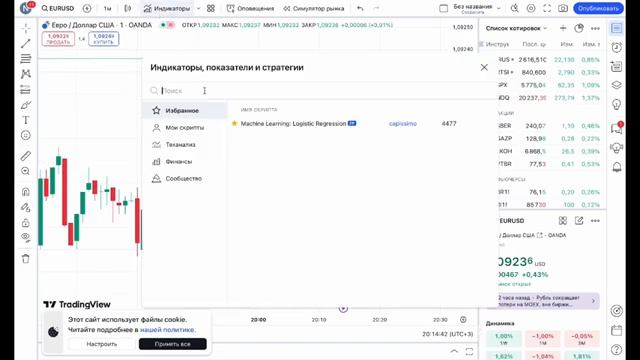
Task: Select the Избранное tab
Action: pyautogui.click(x=184, y=111)
